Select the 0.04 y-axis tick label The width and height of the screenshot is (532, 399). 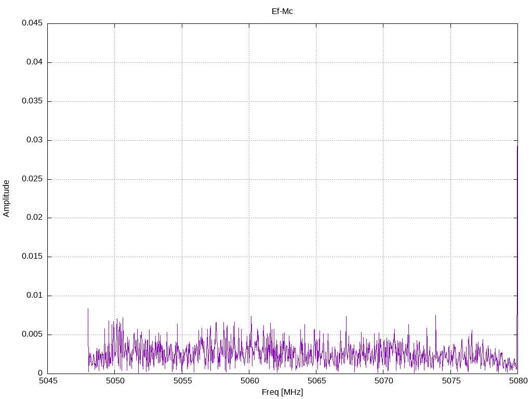[34, 62]
